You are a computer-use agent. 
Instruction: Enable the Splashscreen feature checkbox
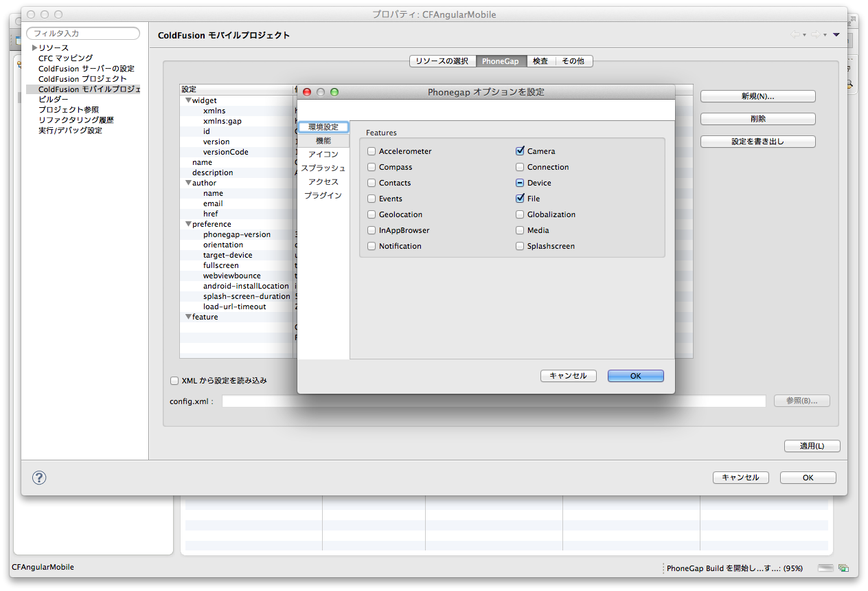point(520,246)
